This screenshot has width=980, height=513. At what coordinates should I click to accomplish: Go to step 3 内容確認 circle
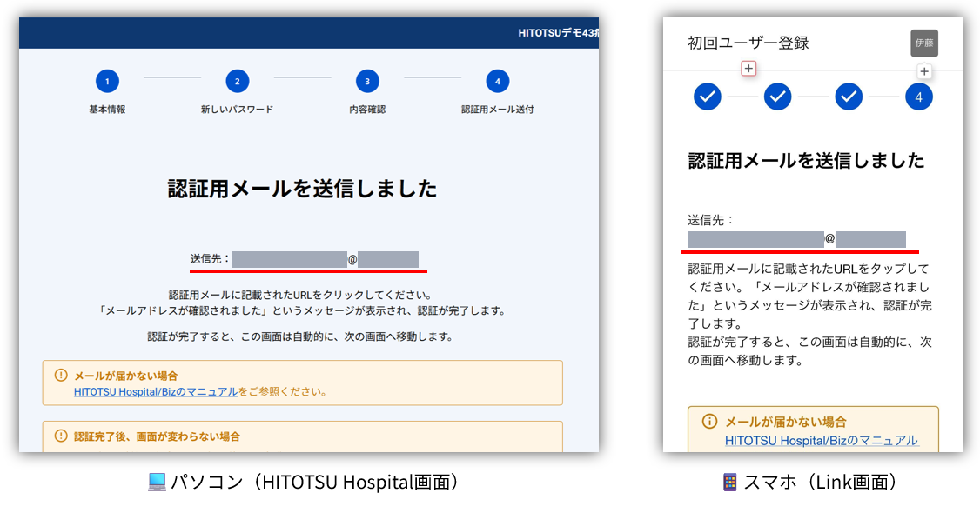coord(367,82)
